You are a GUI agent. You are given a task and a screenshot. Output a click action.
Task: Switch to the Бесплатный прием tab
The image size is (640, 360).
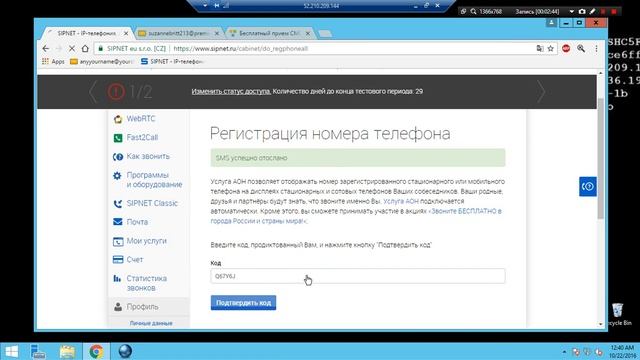(x=269, y=33)
